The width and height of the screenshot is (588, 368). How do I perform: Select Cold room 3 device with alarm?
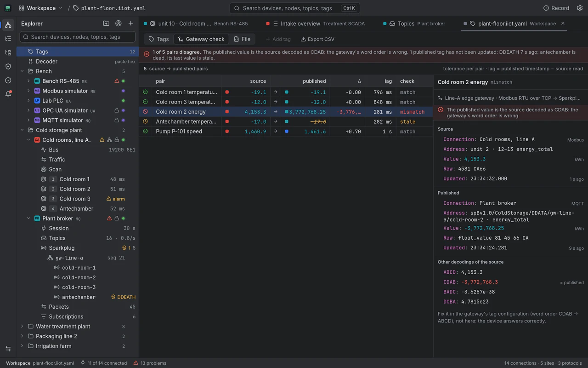78,199
